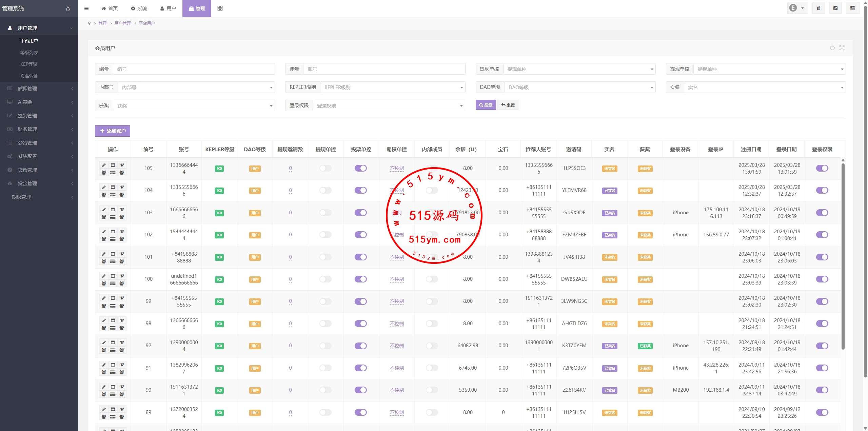Toggle 投票单控 switch for user 105
The width and height of the screenshot is (868, 431).
[361, 168]
